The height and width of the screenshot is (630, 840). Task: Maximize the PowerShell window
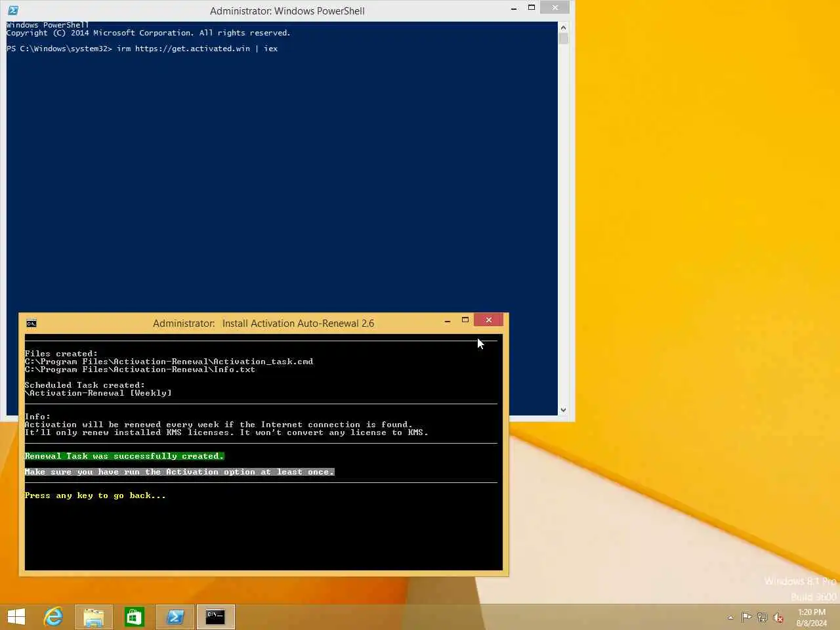coord(532,8)
